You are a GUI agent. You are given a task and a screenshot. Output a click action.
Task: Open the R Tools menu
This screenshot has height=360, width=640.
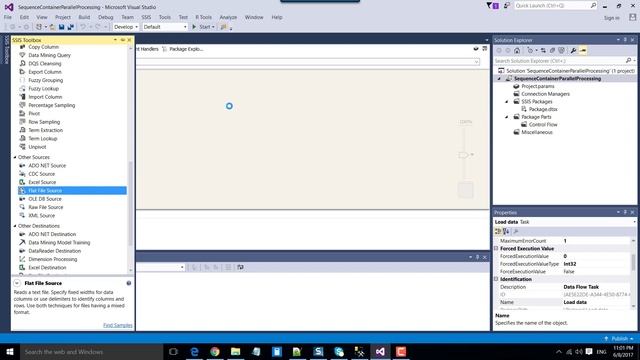(x=203, y=17)
